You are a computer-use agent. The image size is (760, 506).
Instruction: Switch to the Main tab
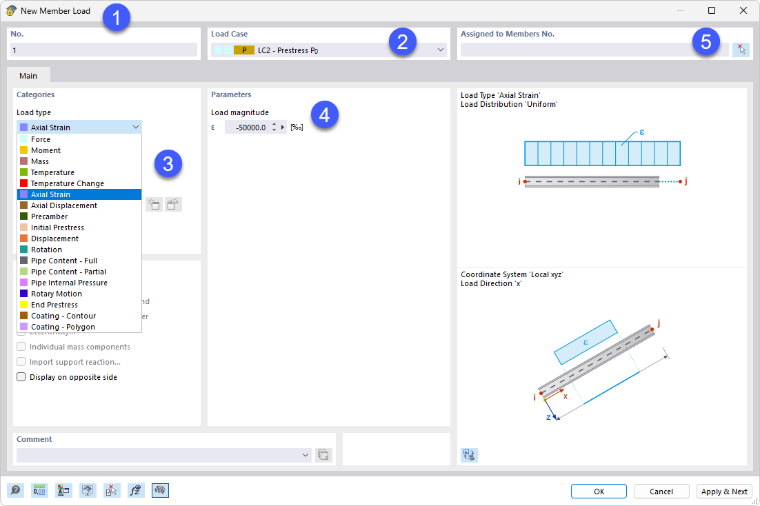click(x=28, y=76)
